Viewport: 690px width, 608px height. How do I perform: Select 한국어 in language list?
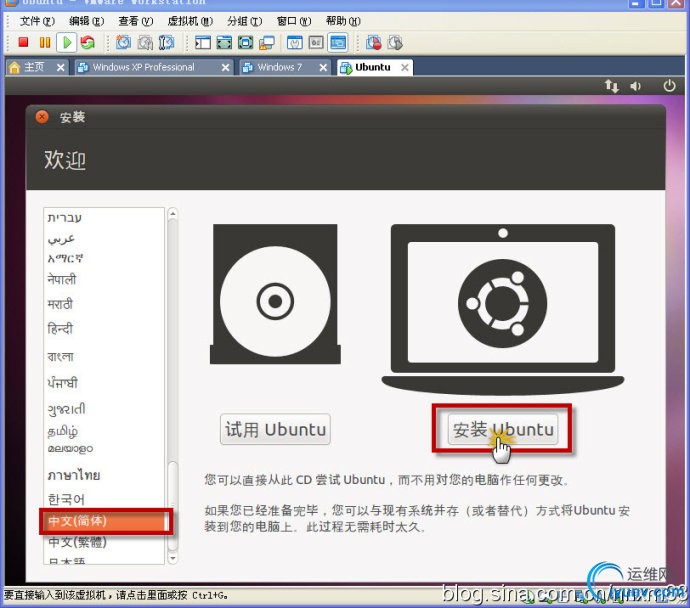(104, 499)
